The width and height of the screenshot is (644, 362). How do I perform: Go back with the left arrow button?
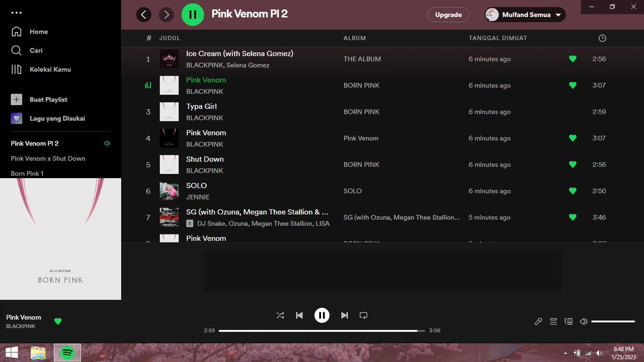tap(144, 14)
